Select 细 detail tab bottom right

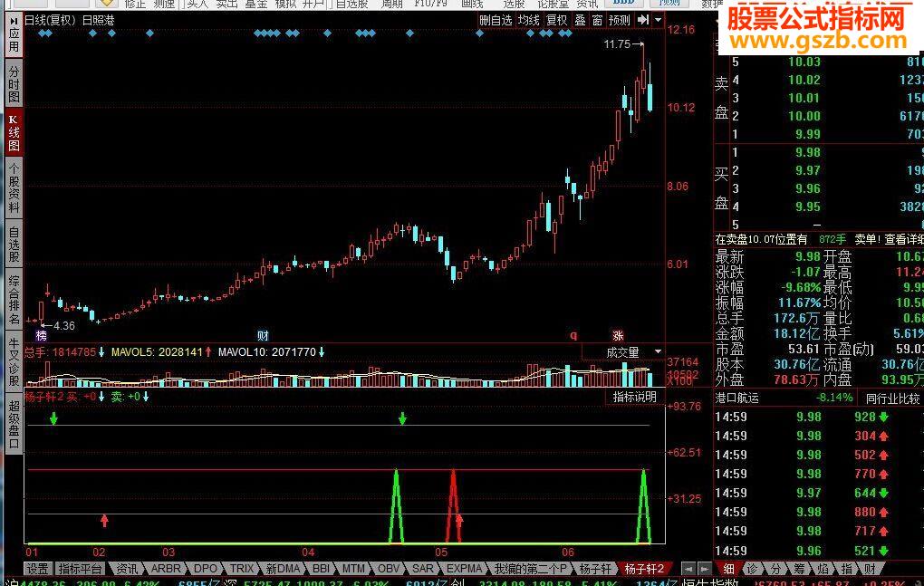click(x=729, y=569)
